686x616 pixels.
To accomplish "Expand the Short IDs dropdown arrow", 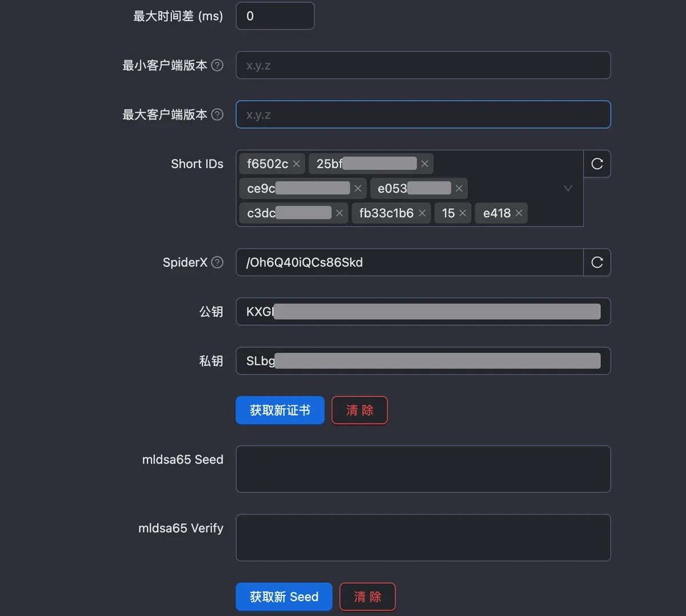I will pos(568,188).
